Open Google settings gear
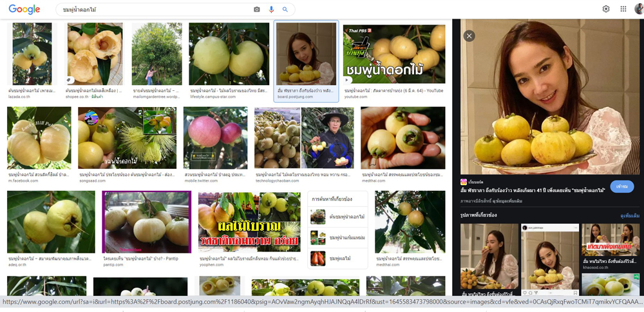644x312 pixels. pos(606,9)
